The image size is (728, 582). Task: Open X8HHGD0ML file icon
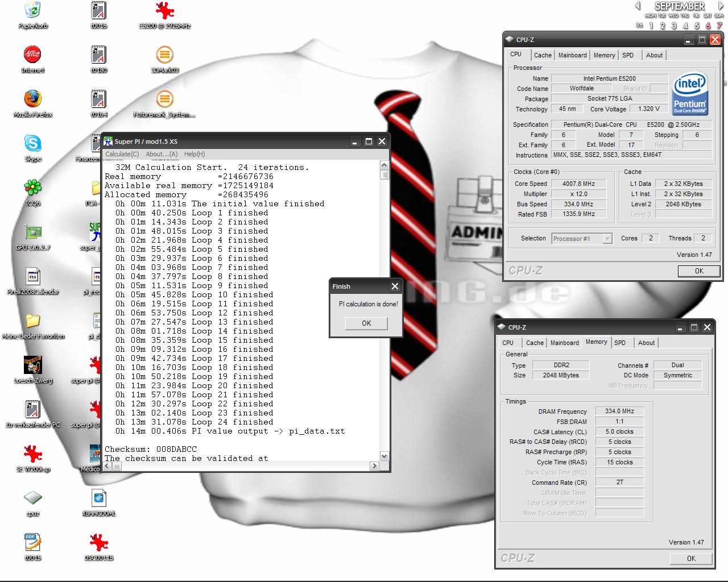(x=99, y=498)
